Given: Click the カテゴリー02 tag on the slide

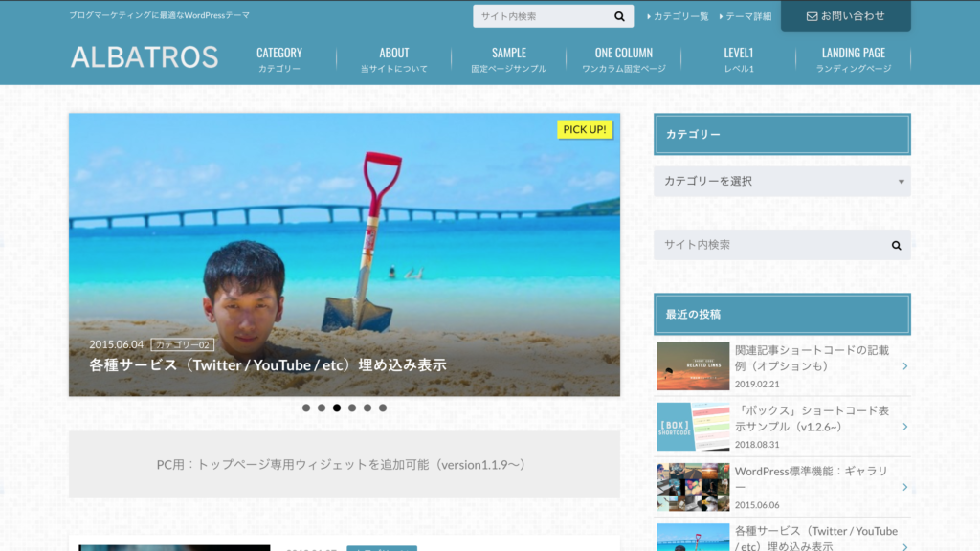Looking at the screenshot, I should coord(183,344).
